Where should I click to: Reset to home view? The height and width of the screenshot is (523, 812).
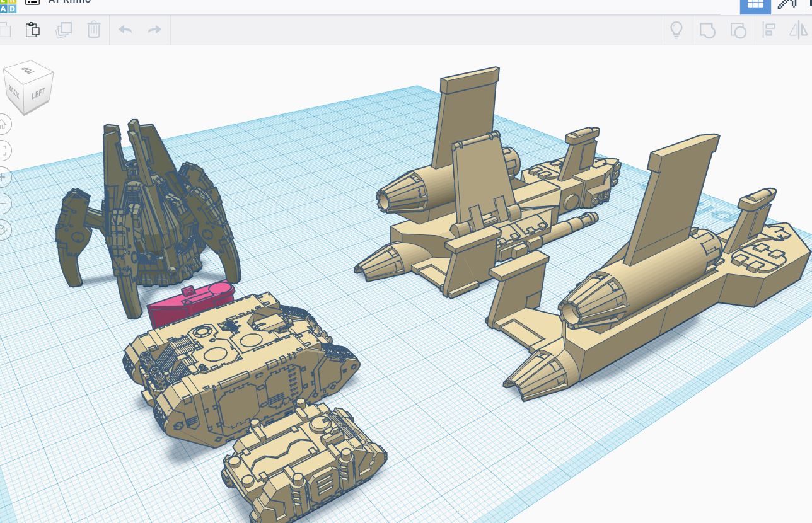(3, 124)
